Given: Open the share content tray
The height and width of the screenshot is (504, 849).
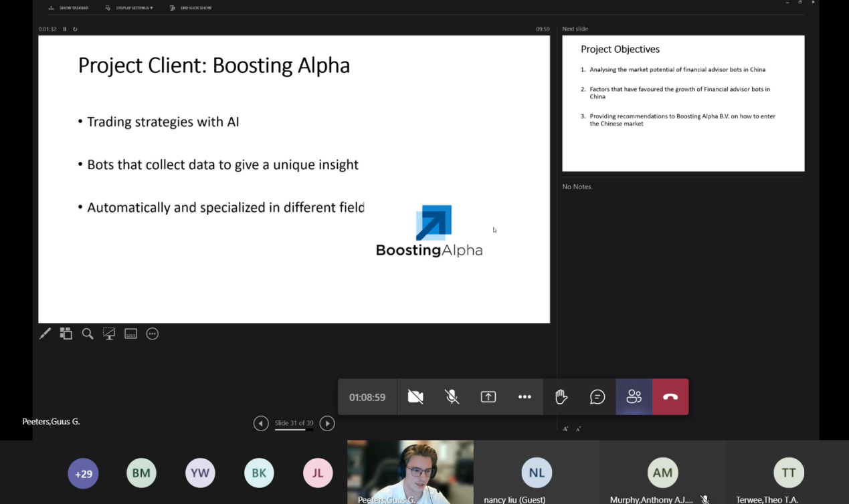Looking at the screenshot, I should click(488, 397).
